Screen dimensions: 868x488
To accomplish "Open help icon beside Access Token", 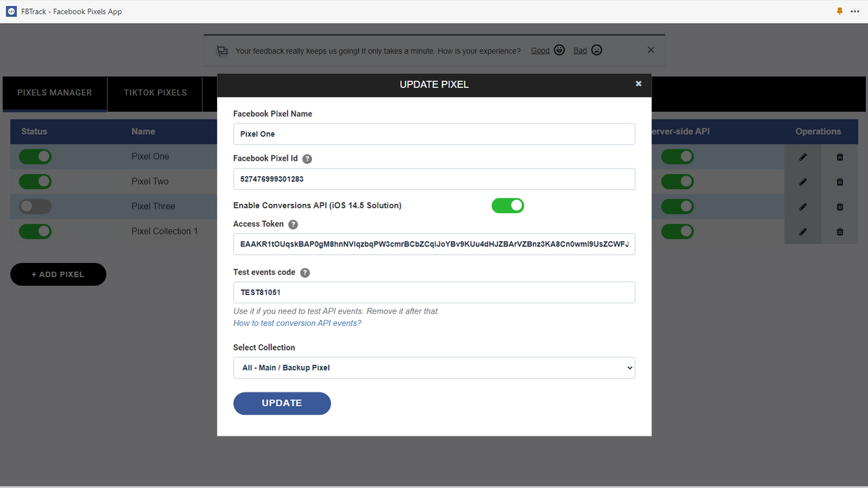I will 293,224.
